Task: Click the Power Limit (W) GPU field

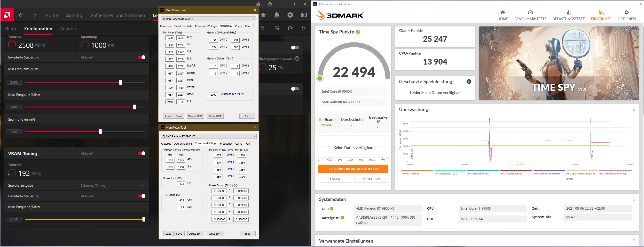Action: pyautogui.click(x=181, y=184)
